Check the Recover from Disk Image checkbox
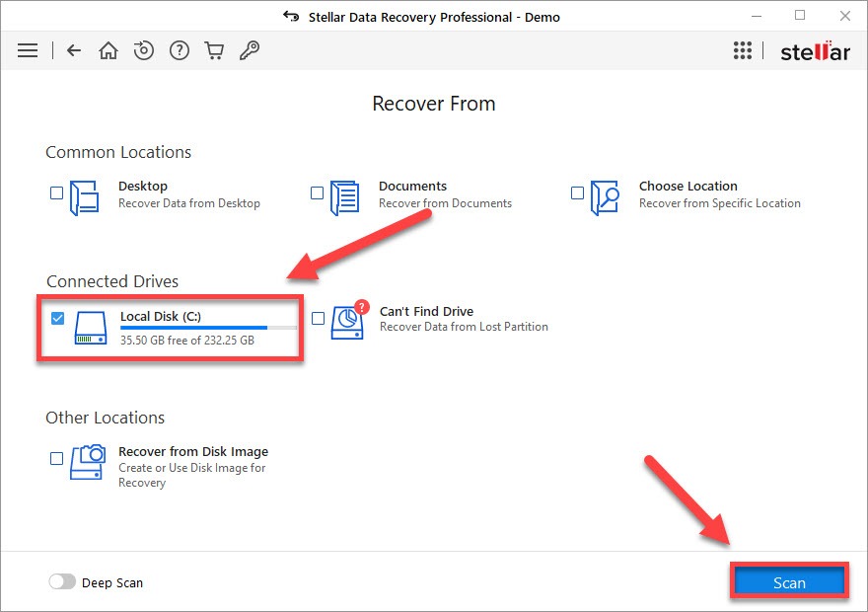The image size is (868, 612). coord(56,459)
